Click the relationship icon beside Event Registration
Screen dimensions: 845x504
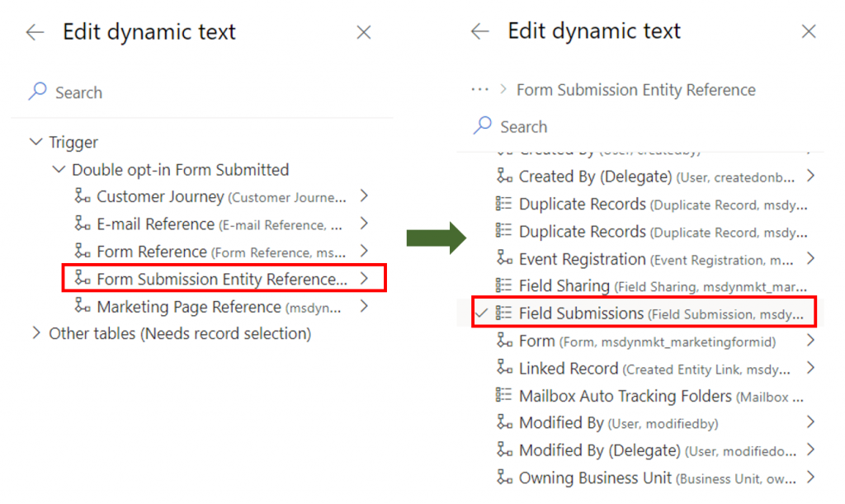tap(503, 259)
